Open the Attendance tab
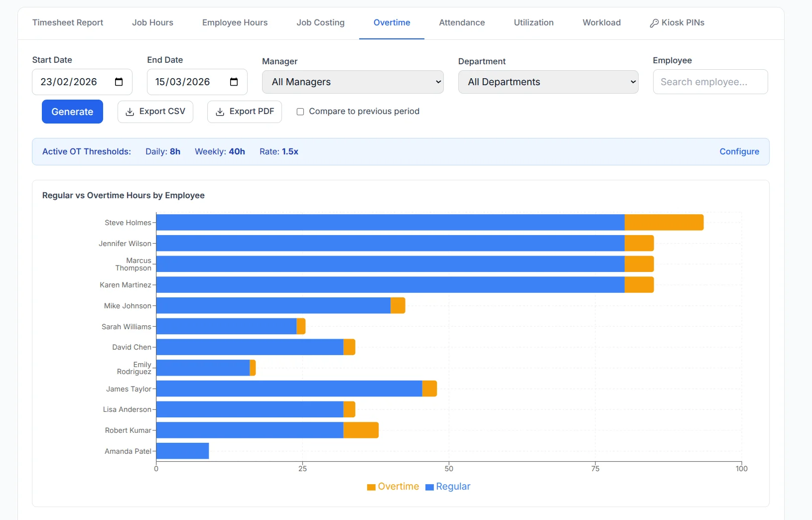The width and height of the screenshot is (812, 520). (462, 22)
